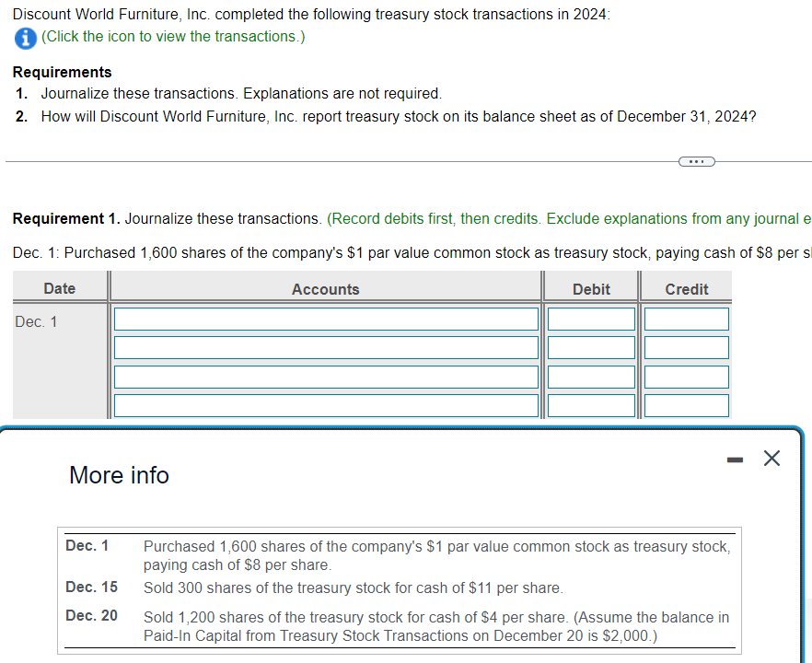812x663 pixels.
Task: Click the Date column header
Action: (x=60, y=288)
